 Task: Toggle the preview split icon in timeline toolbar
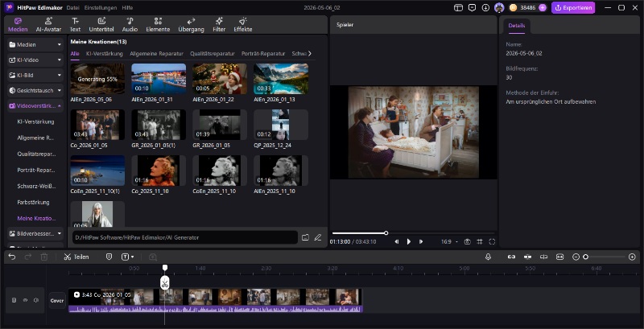[544, 257]
